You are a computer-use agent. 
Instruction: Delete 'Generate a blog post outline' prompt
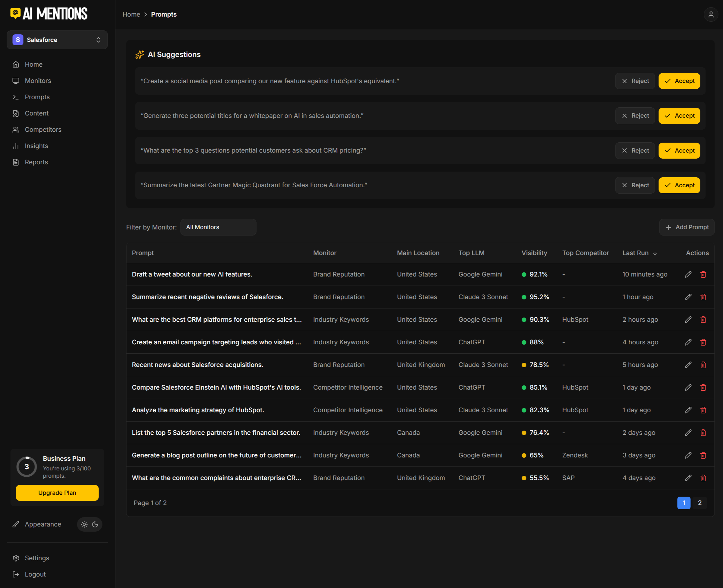(703, 455)
